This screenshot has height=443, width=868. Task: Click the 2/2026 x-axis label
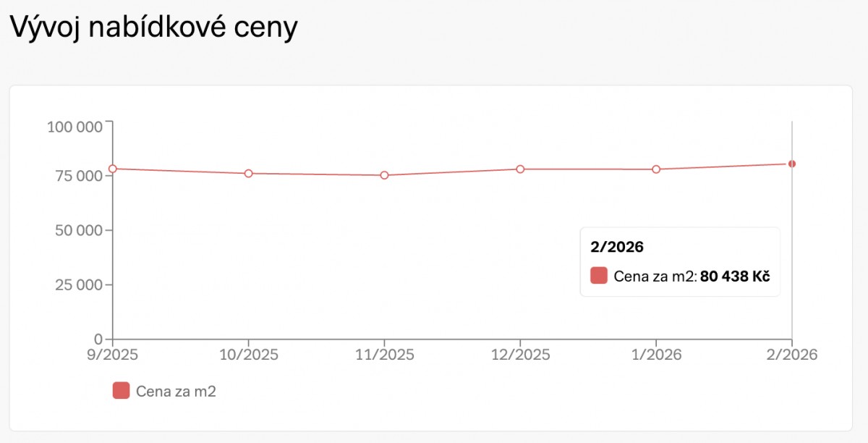point(792,355)
